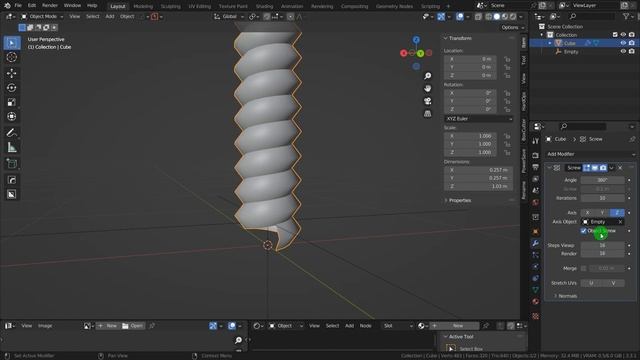Viewport: 640px width, 360px height.
Task: Hide Empty in viewport via eye icon
Action: coord(623,51)
